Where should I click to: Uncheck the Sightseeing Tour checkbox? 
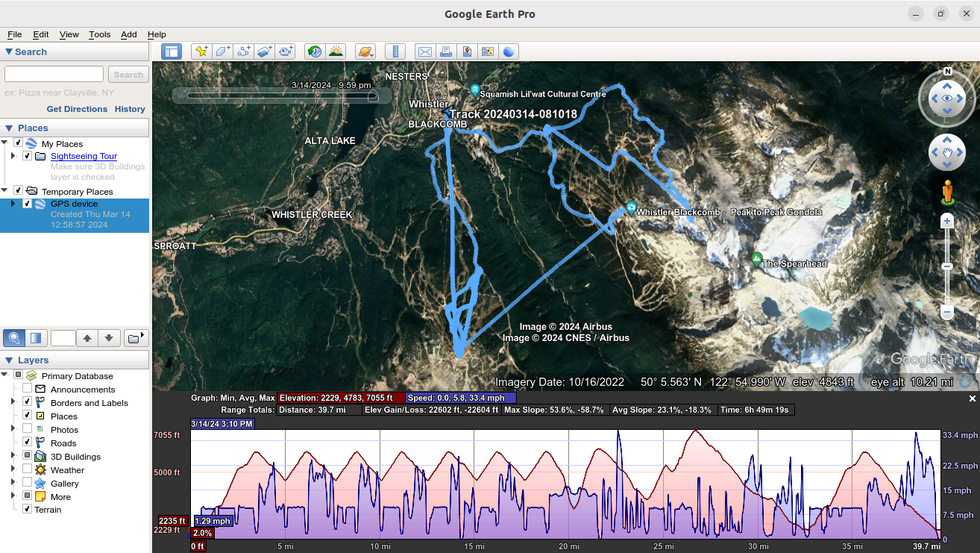click(x=28, y=156)
